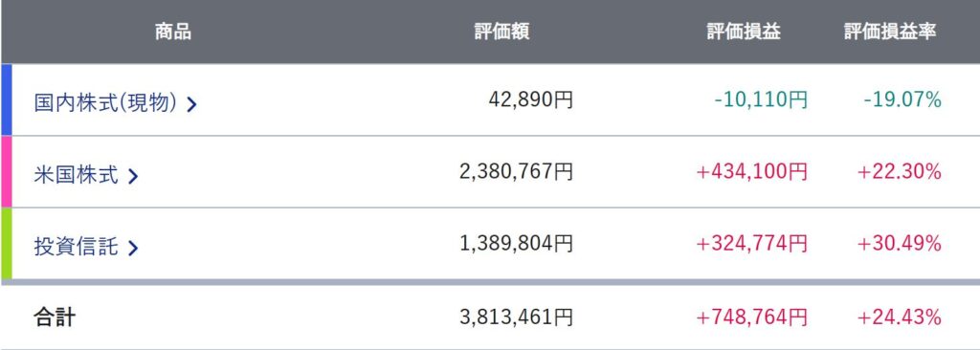Open the 国内株式(現物) link
Image resolution: width=980 pixels, height=350 pixels.
pyautogui.click(x=105, y=102)
